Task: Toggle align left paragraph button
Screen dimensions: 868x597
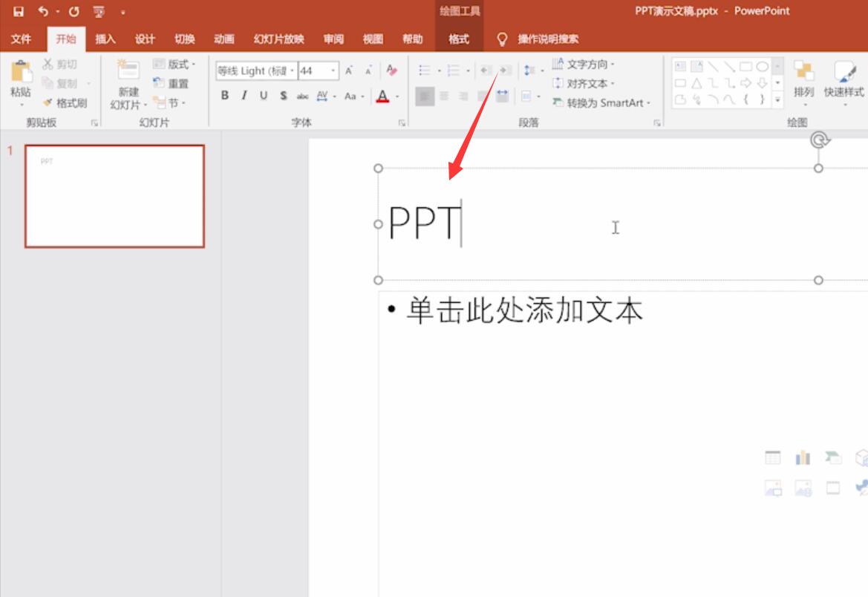Action: click(425, 97)
